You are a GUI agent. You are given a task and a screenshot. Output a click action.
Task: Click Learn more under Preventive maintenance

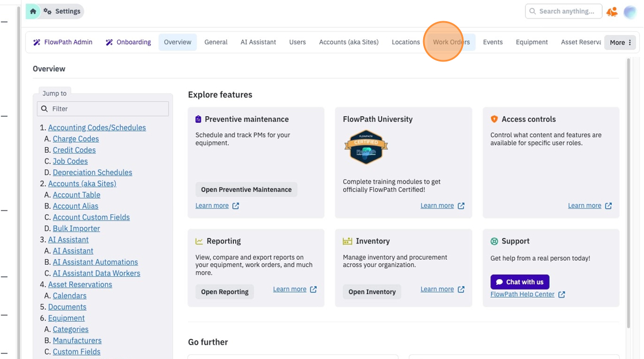(212, 206)
